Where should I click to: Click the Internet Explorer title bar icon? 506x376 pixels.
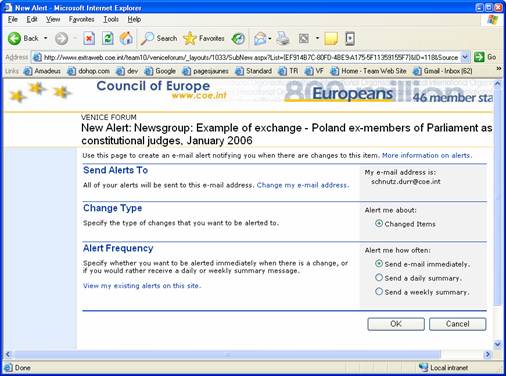point(8,7)
